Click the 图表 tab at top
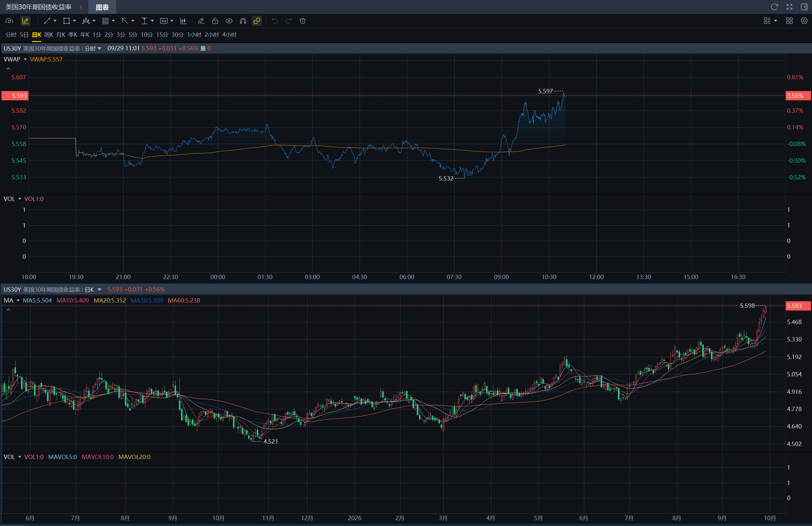The image size is (812, 526). pyautogui.click(x=102, y=7)
